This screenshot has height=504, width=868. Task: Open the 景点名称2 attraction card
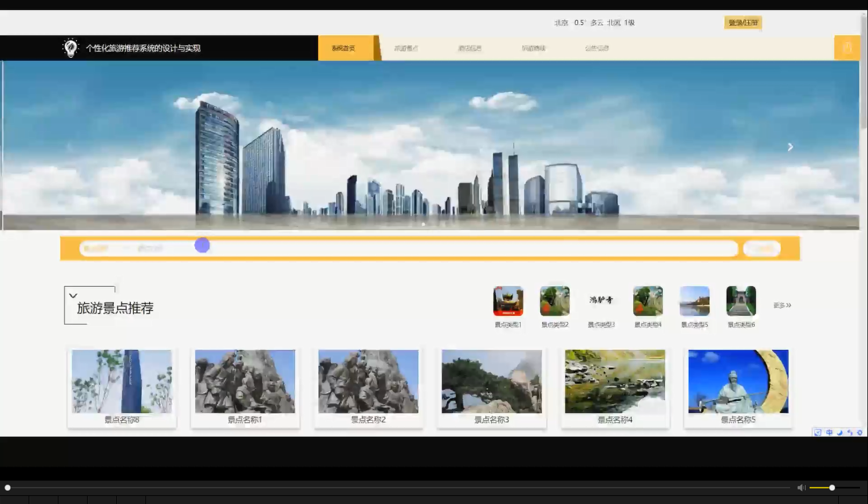pos(368,388)
